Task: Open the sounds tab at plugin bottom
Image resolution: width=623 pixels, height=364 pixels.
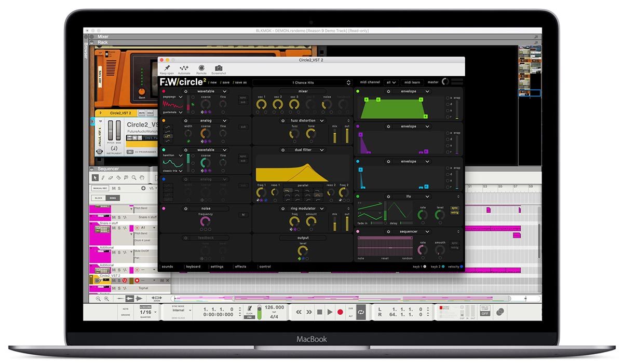Action: tap(167, 267)
